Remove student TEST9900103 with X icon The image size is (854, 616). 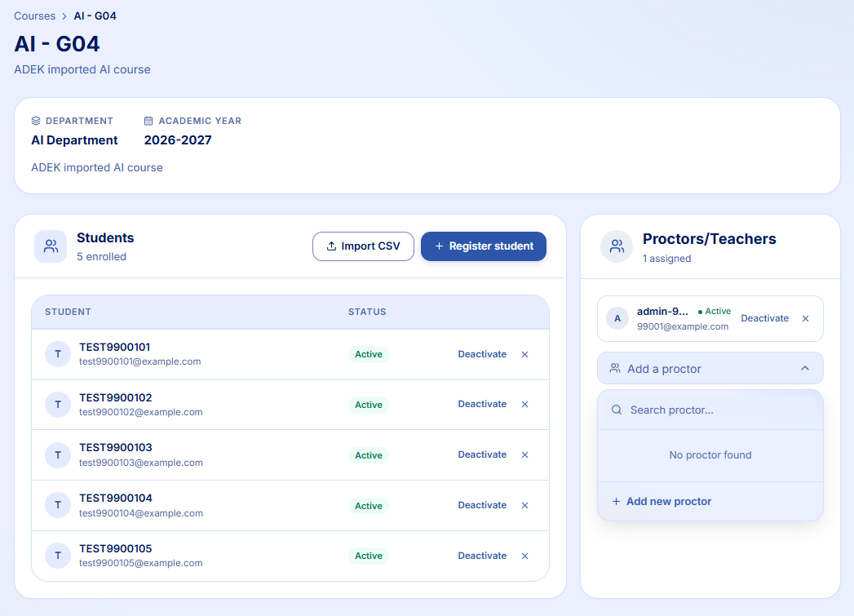pos(525,454)
